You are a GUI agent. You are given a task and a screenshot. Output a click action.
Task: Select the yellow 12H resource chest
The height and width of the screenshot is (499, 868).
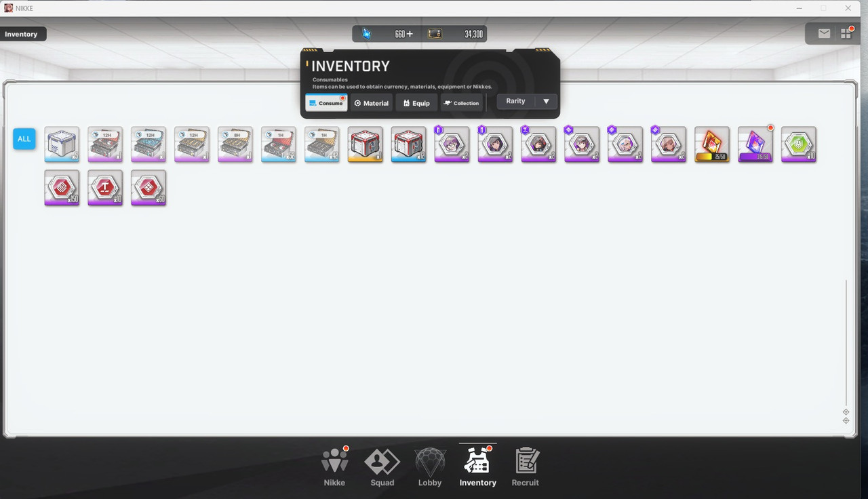click(x=192, y=144)
